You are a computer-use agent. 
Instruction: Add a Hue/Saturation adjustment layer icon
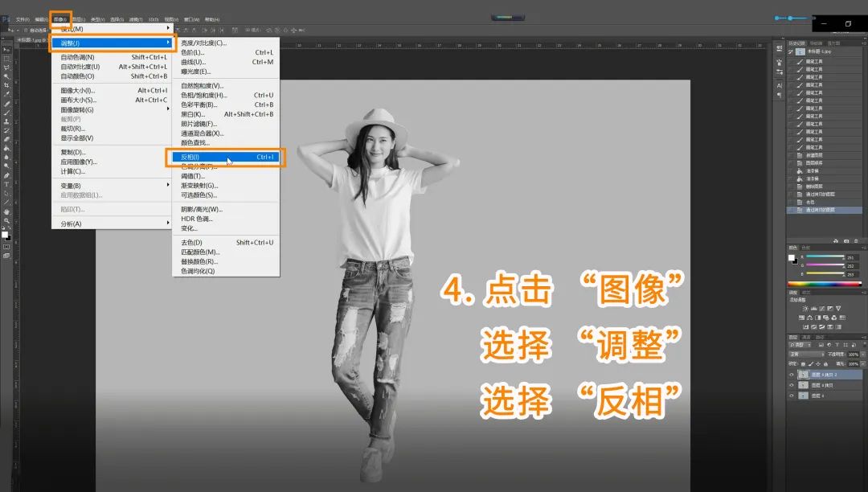(x=801, y=318)
